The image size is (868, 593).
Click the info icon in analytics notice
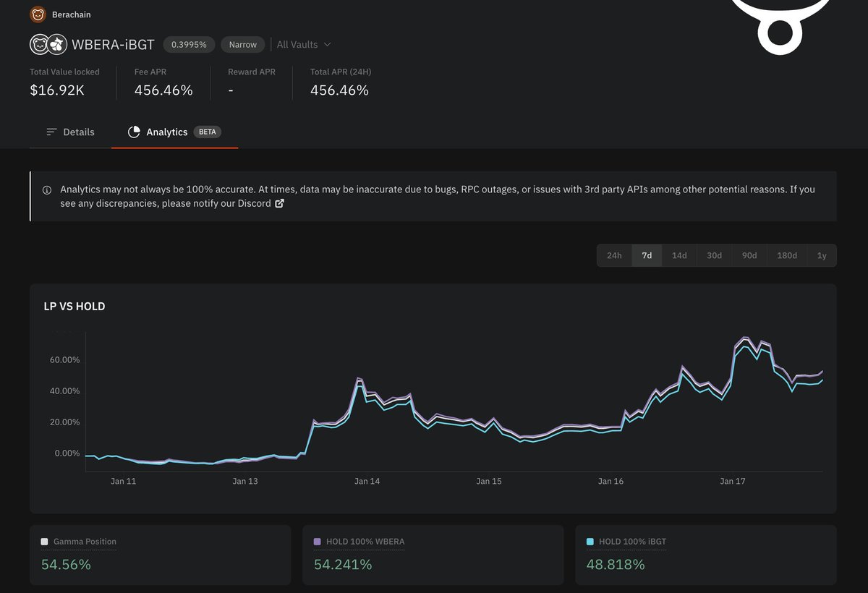47,190
